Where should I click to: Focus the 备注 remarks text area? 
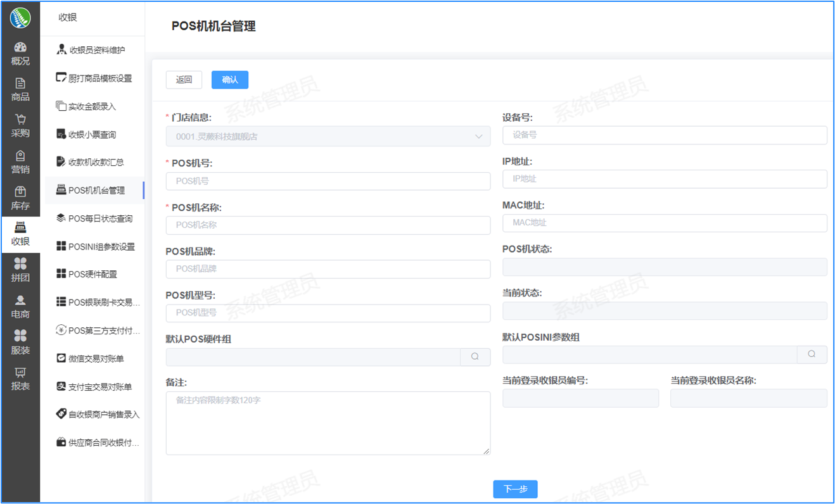pyautogui.click(x=328, y=423)
